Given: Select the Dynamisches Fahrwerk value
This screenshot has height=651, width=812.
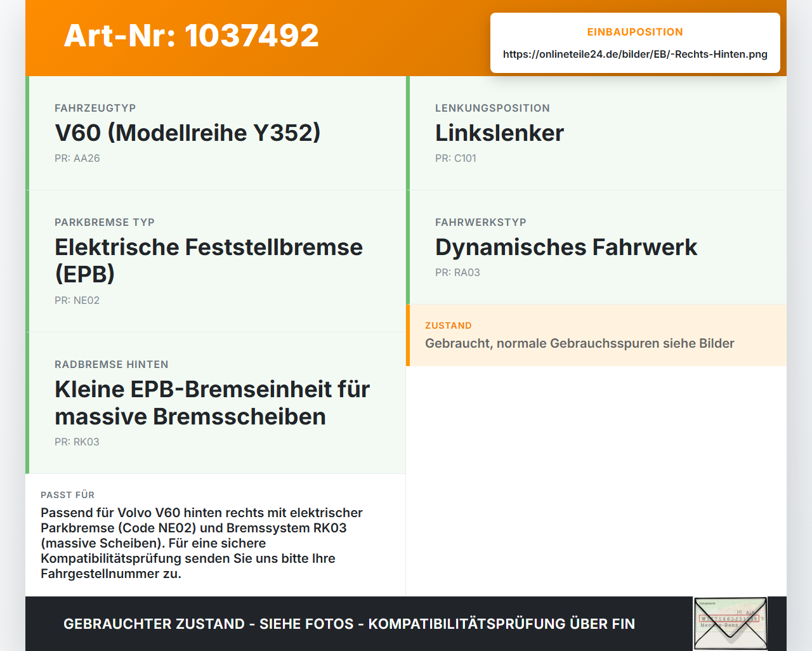Looking at the screenshot, I should [566, 247].
